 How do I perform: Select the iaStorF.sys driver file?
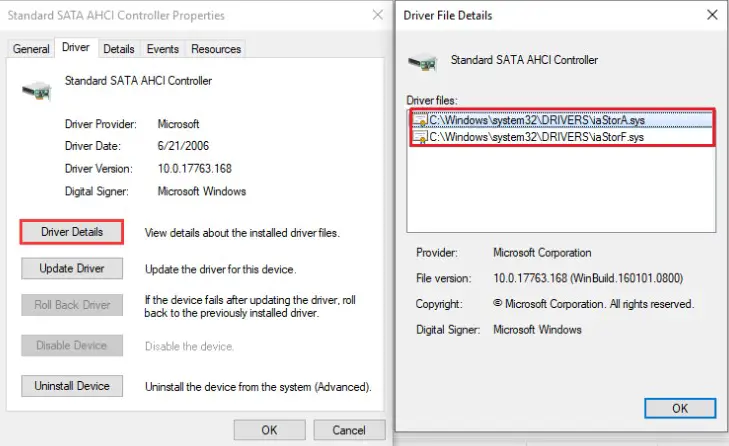[562, 137]
